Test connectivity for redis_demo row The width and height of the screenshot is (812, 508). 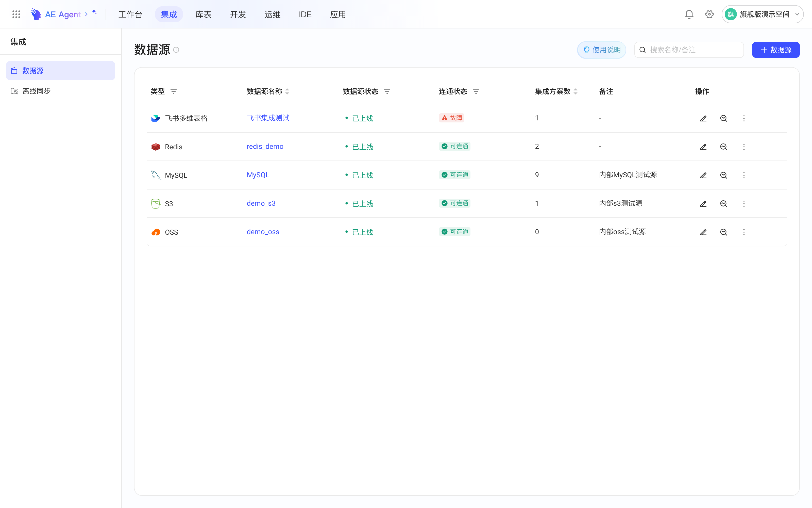pos(723,147)
